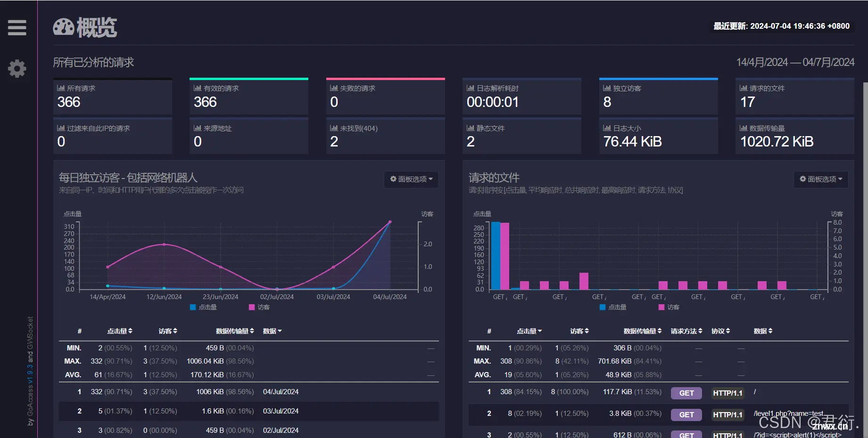Sort requested files table by 数据 column

763,331
